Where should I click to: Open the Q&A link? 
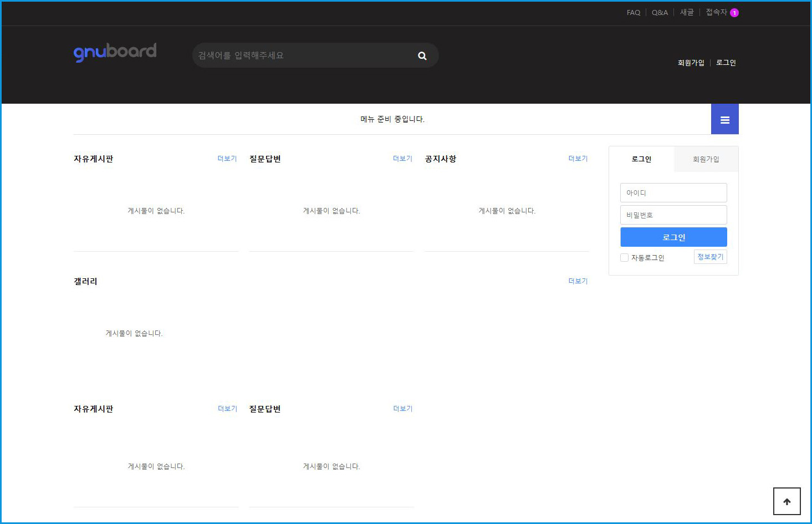click(660, 13)
